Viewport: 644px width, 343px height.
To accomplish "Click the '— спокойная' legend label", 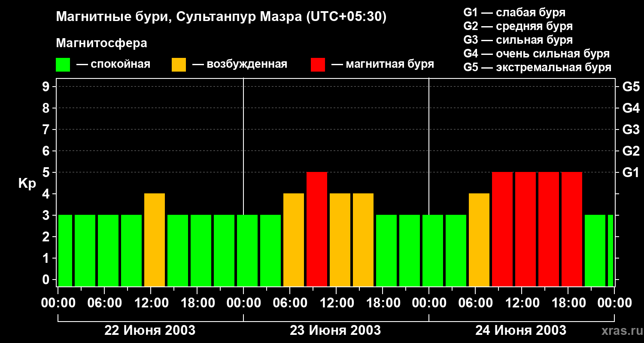I will coord(113,65).
